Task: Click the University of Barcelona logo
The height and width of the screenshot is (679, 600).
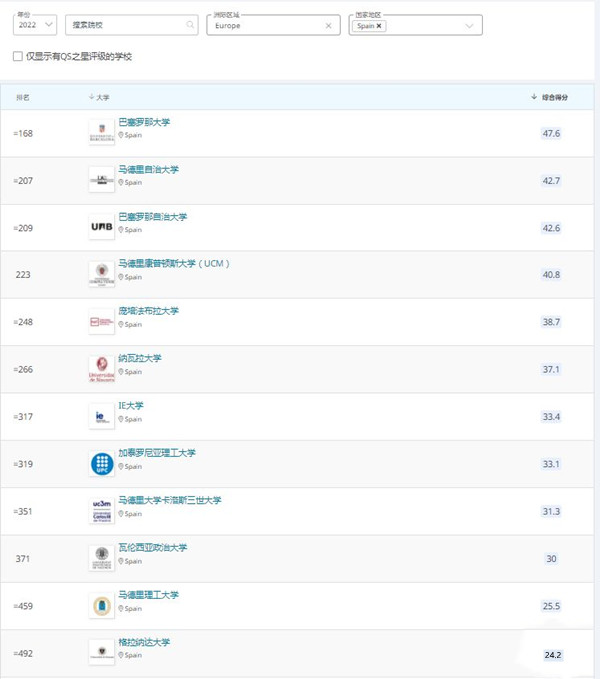Action: click(102, 133)
